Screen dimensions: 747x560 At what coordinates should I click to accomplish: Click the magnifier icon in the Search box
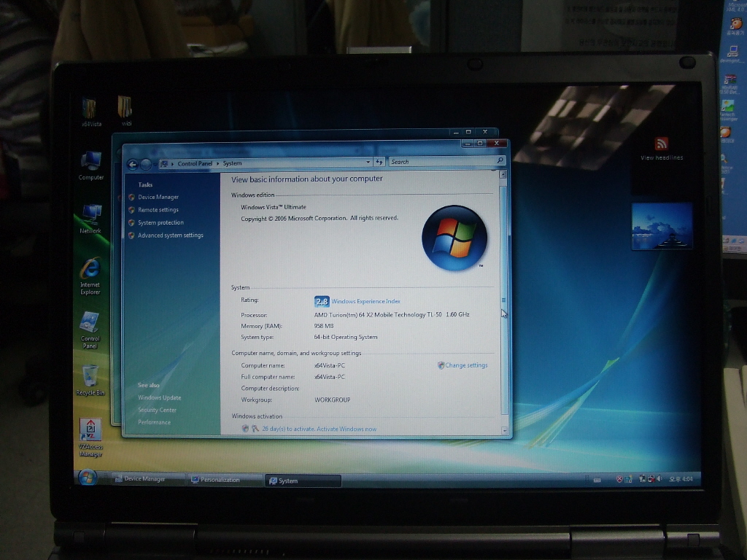coord(500,160)
